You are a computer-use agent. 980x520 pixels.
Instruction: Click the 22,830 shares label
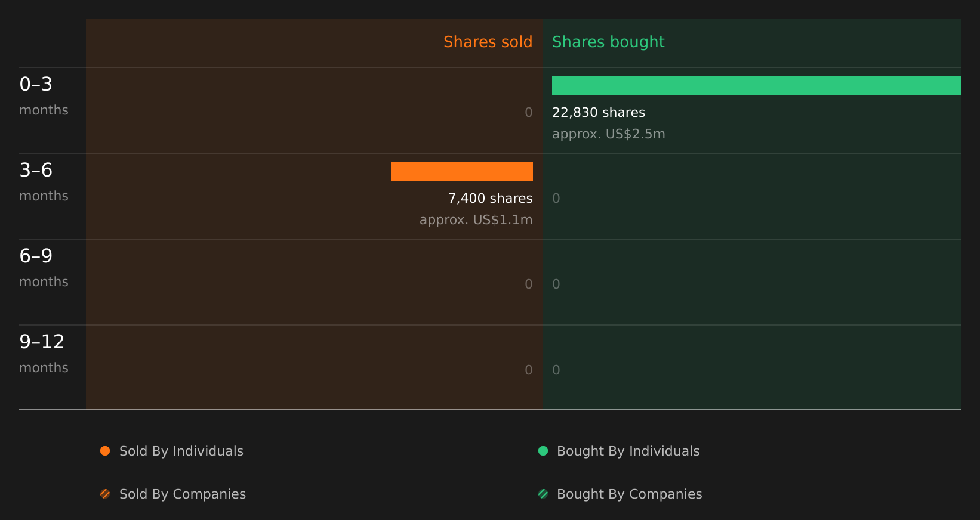(599, 112)
